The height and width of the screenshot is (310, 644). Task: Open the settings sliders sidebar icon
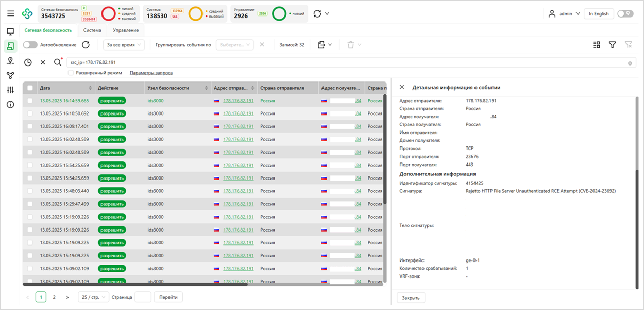10,90
